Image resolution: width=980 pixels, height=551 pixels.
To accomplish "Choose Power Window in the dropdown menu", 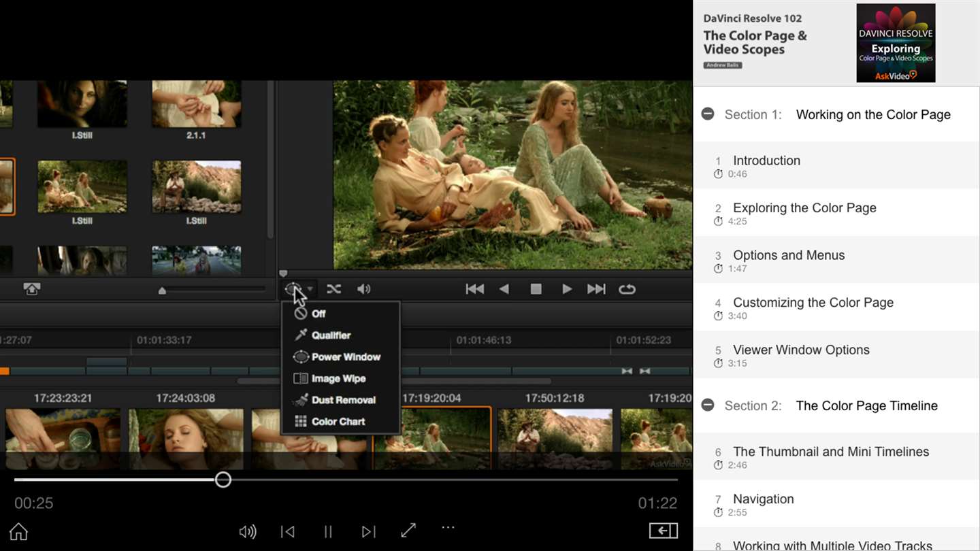I will (x=345, y=357).
